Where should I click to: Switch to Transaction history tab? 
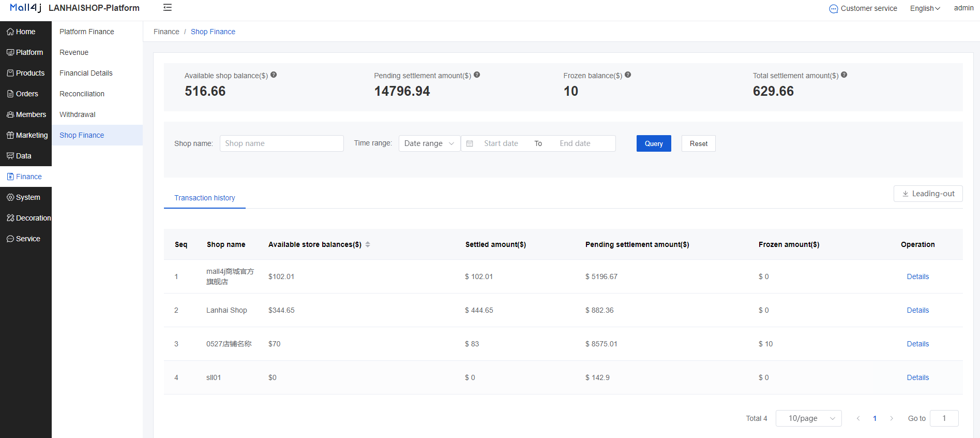(205, 198)
